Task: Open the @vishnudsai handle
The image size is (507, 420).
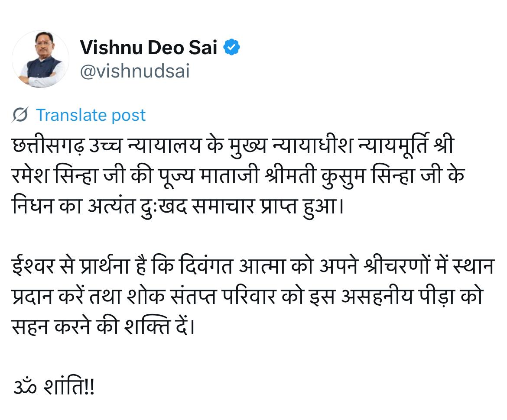Action: (x=135, y=71)
